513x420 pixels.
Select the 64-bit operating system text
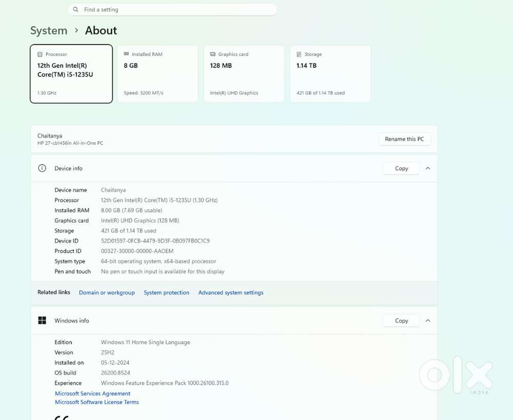coord(159,262)
